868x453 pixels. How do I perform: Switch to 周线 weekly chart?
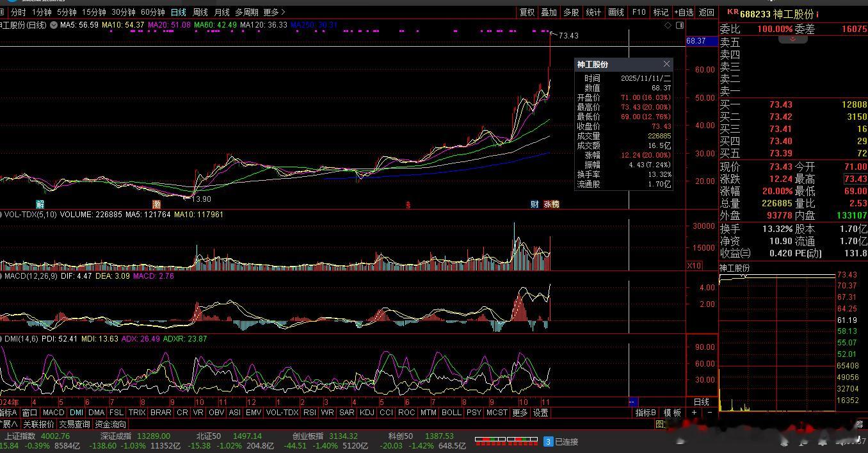(x=200, y=12)
